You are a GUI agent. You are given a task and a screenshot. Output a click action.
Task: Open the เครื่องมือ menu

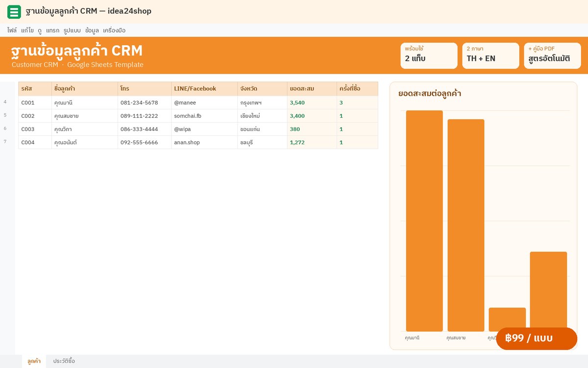(114, 30)
